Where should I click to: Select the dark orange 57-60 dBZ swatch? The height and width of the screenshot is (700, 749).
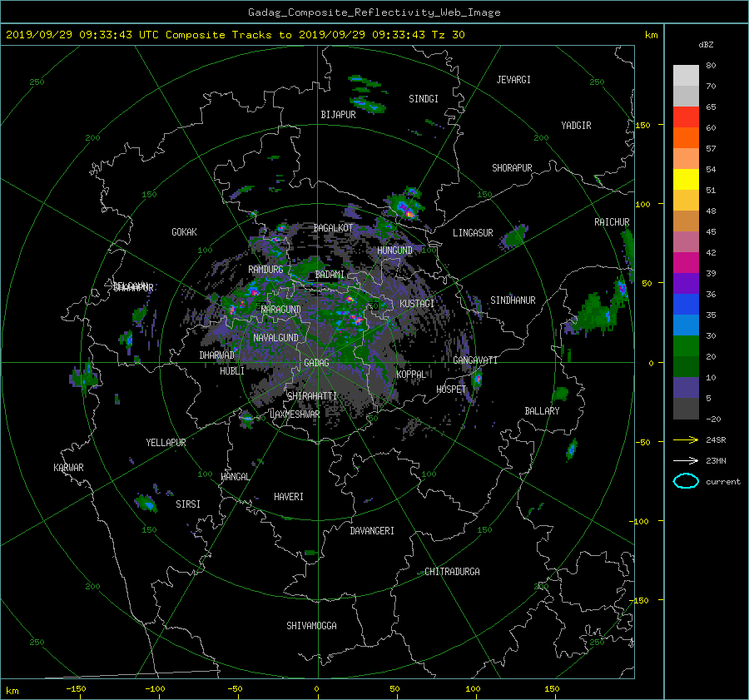[686, 138]
